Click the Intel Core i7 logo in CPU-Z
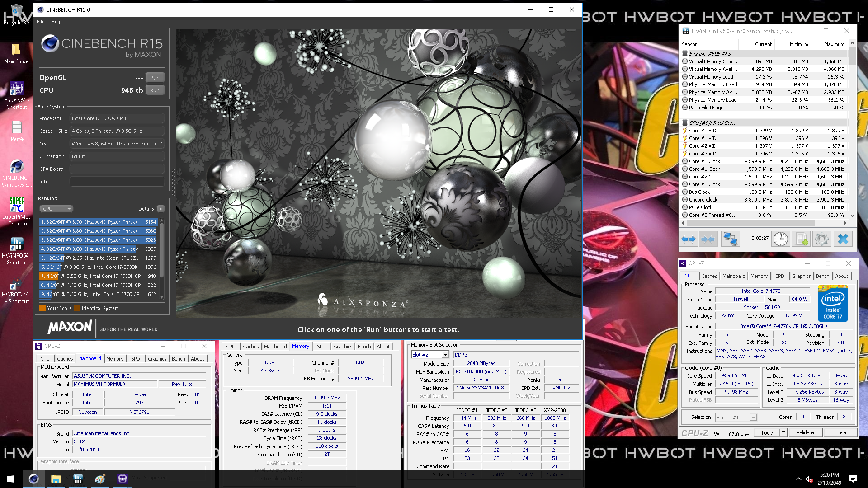This screenshot has height=488, width=868. click(833, 303)
